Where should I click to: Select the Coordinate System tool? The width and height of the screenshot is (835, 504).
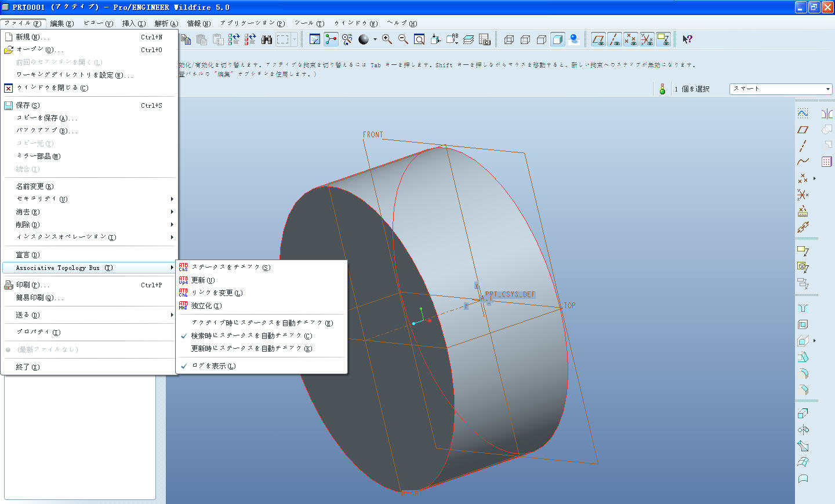803,195
